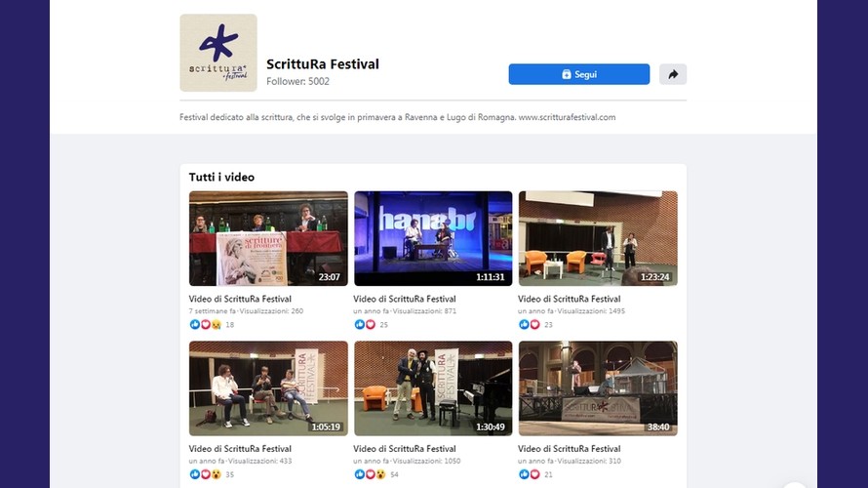Play the hanabi stage video 1:11:31

tap(433, 239)
